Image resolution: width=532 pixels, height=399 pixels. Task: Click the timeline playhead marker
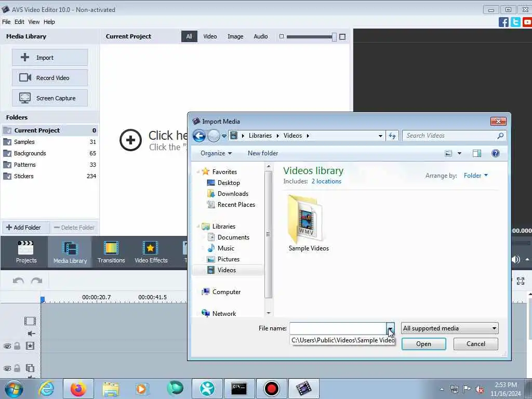click(x=43, y=299)
